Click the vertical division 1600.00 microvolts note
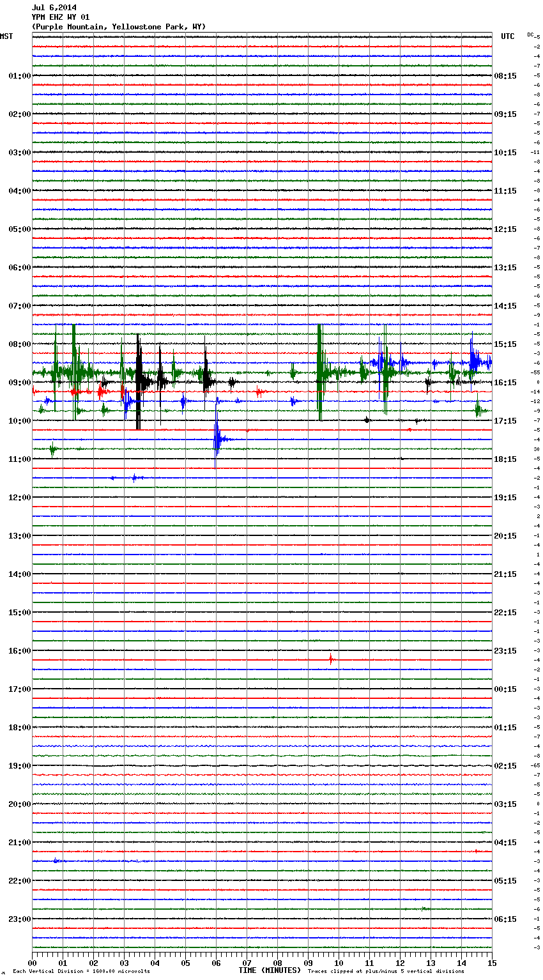The width and height of the screenshot is (543, 980). (81, 971)
